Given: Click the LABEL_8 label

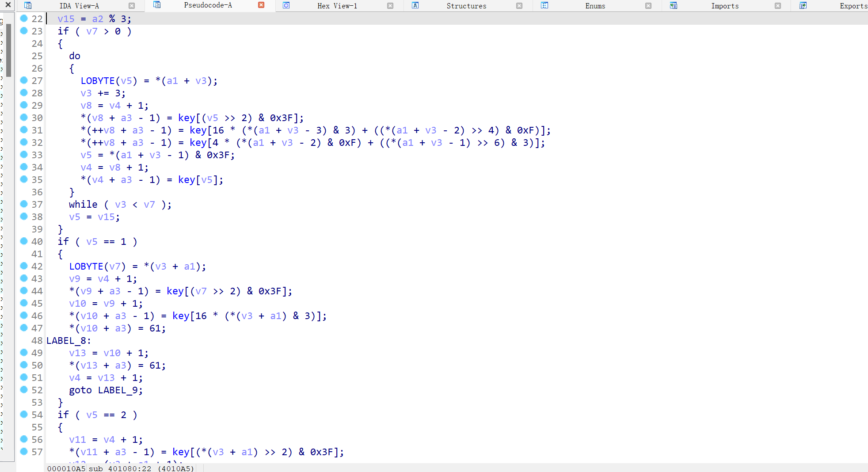Looking at the screenshot, I should click(x=69, y=341).
